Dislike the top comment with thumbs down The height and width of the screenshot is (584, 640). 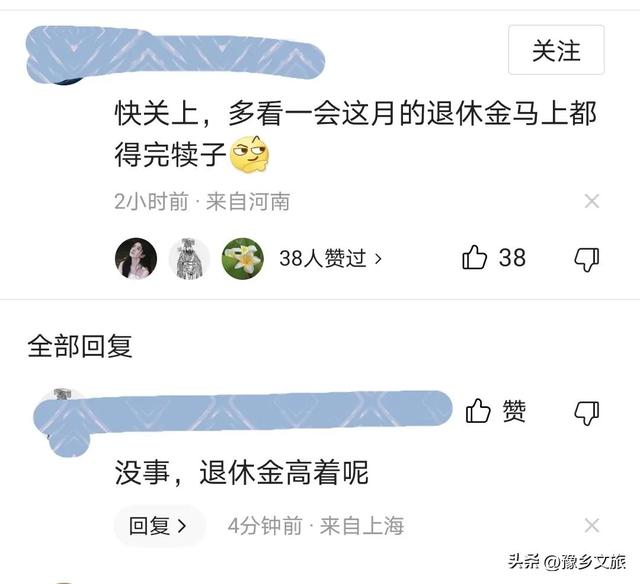(x=587, y=259)
